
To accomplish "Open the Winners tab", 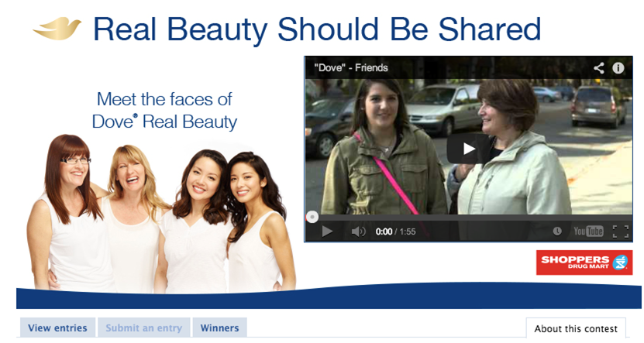I will 220,328.
